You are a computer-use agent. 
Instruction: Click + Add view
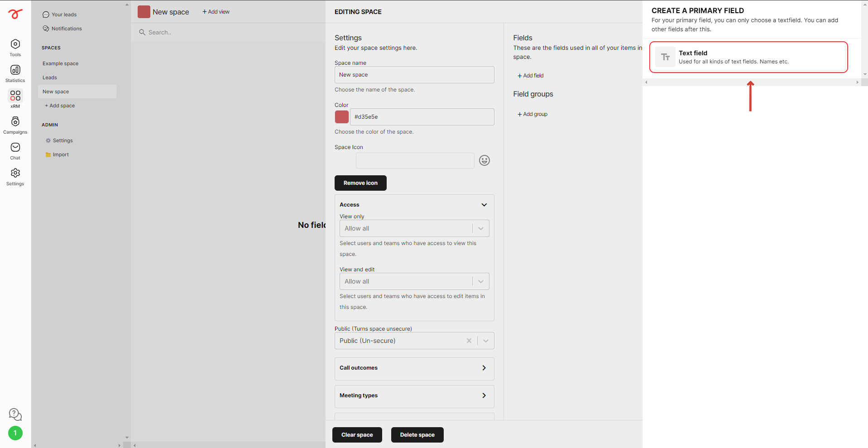[x=216, y=12]
